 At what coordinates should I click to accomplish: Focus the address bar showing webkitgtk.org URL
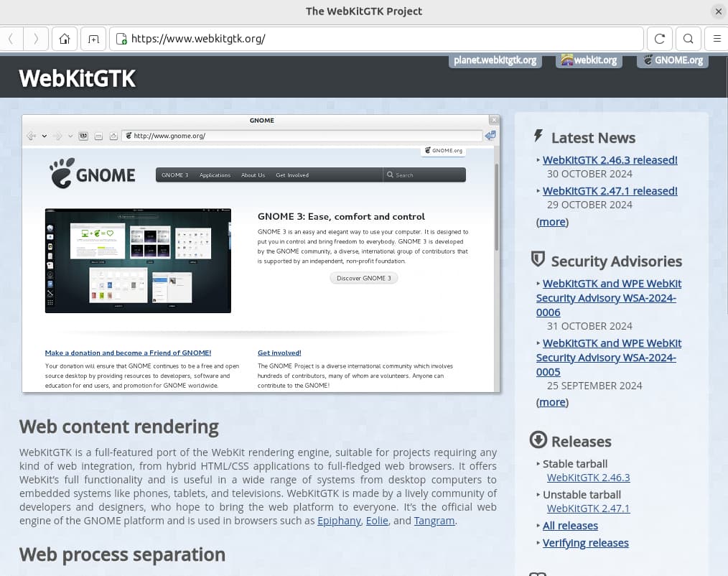376,39
